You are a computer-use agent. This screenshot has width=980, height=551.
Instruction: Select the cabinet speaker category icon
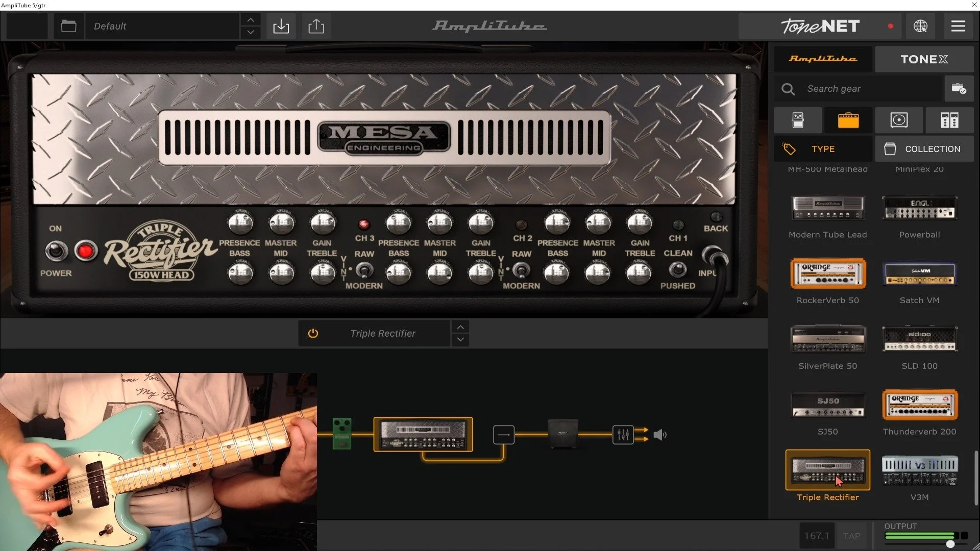(898, 120)
